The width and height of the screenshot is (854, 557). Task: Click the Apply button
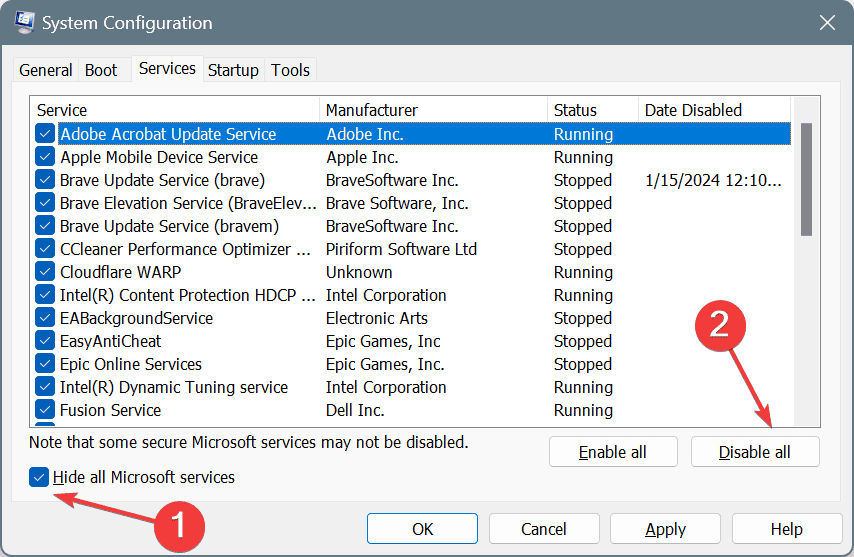(x=666, y=529)
